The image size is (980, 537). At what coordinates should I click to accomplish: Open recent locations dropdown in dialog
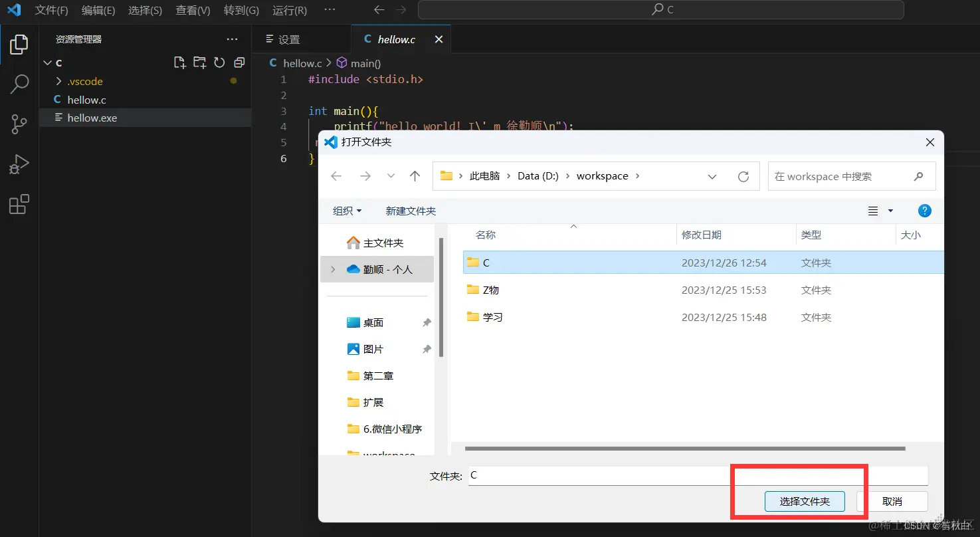click(391, 176)
